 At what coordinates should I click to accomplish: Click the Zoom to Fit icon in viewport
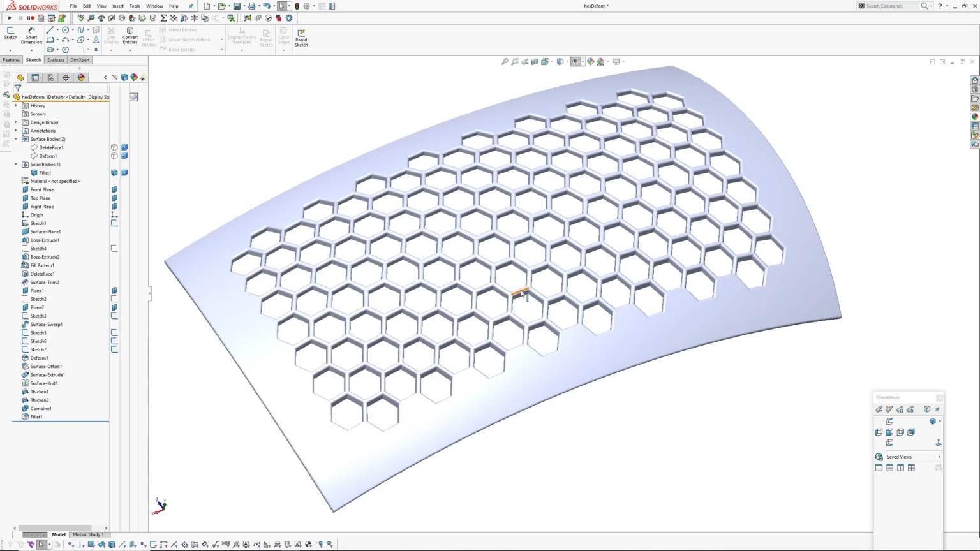point(505,62)
